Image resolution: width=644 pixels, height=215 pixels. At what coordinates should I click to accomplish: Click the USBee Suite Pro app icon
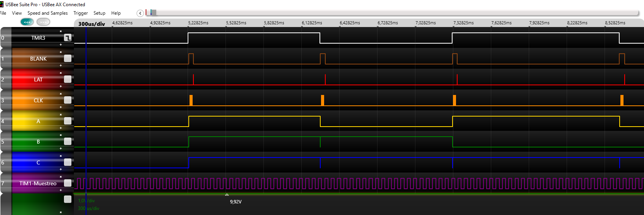2,4
